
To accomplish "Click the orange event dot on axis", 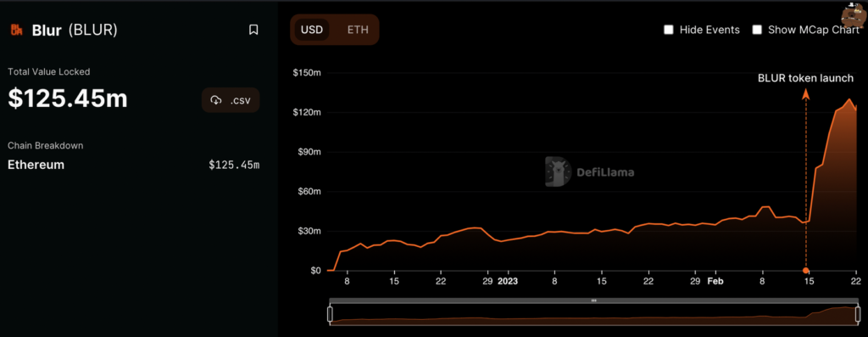I will (x=805, y=271).
